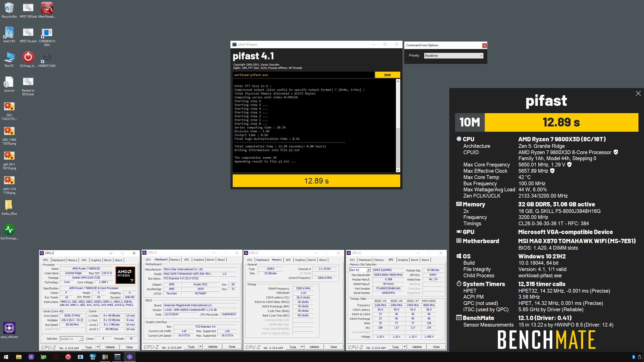Open the HPET Off.bat desktop icon

point(28,10)
